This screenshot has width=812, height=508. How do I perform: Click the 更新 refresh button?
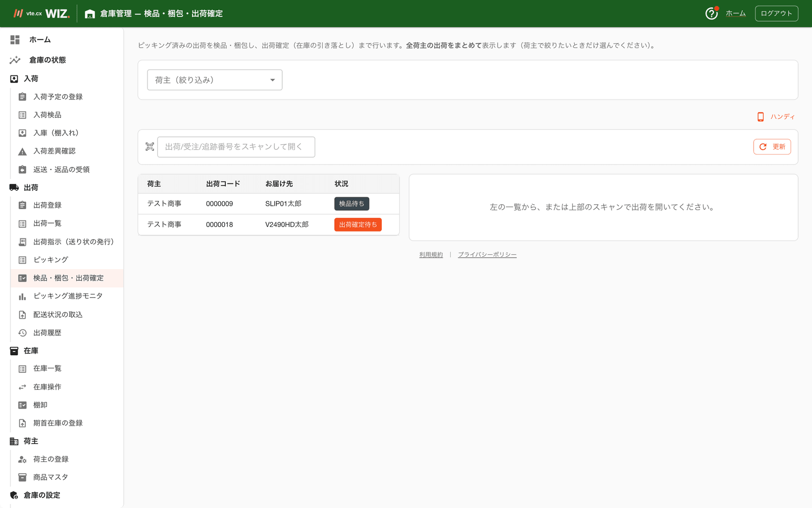[772, 147]
